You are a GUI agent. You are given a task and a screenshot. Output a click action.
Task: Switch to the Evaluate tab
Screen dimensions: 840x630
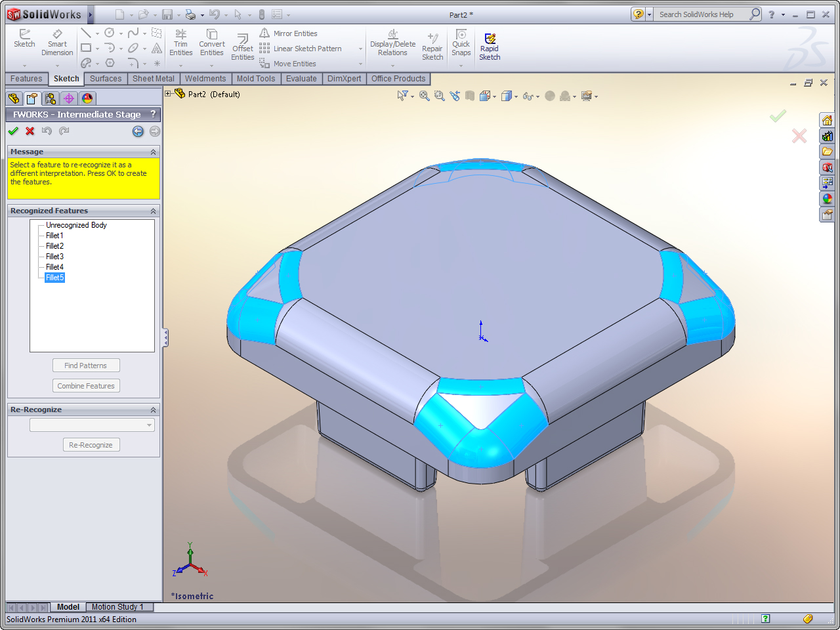[301, 79]
